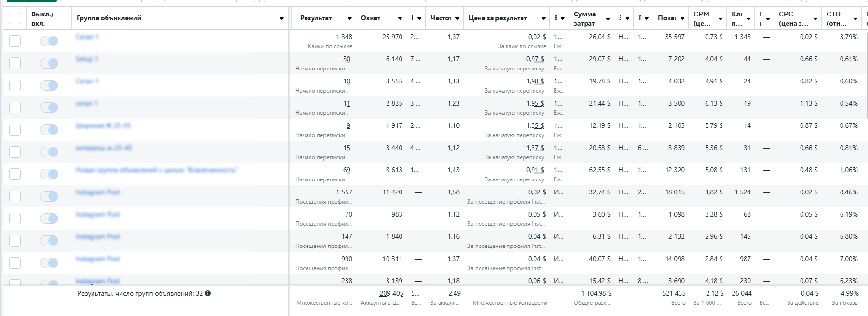The width and height of the screenshot is (868, 316).
Task: Open the CTR column dropdown arrow
Action: [855, 19]
